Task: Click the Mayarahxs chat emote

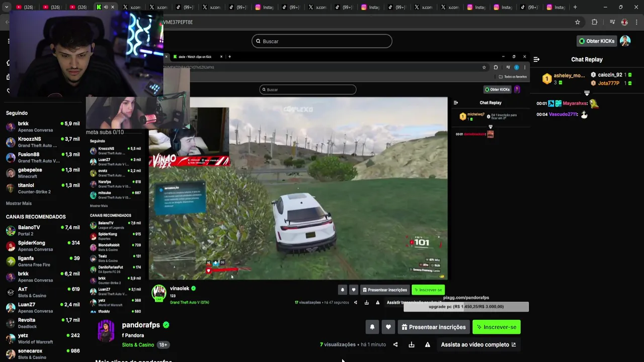Action: 594,104
